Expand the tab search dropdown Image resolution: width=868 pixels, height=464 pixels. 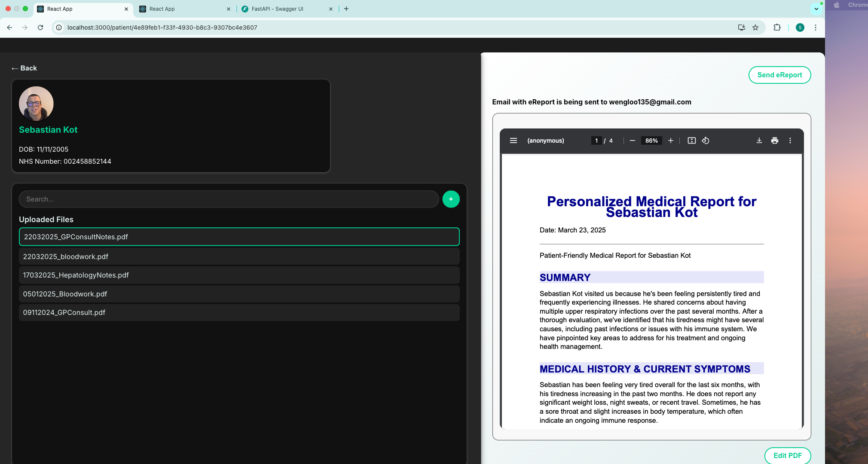click(816, 9)
